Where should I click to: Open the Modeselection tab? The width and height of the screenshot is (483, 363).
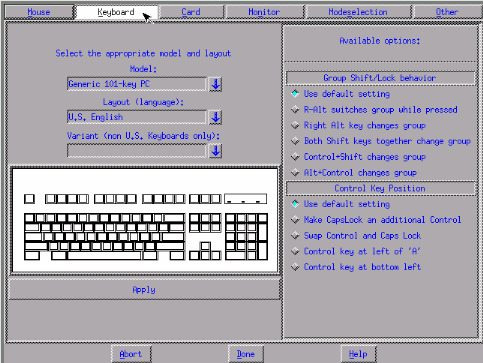[x=358, y=12]
